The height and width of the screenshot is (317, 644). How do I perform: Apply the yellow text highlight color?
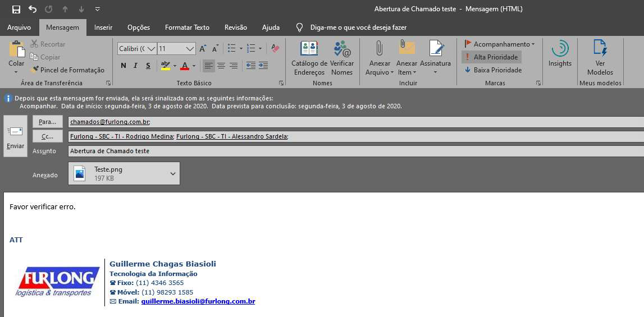[x=165, y=66]
